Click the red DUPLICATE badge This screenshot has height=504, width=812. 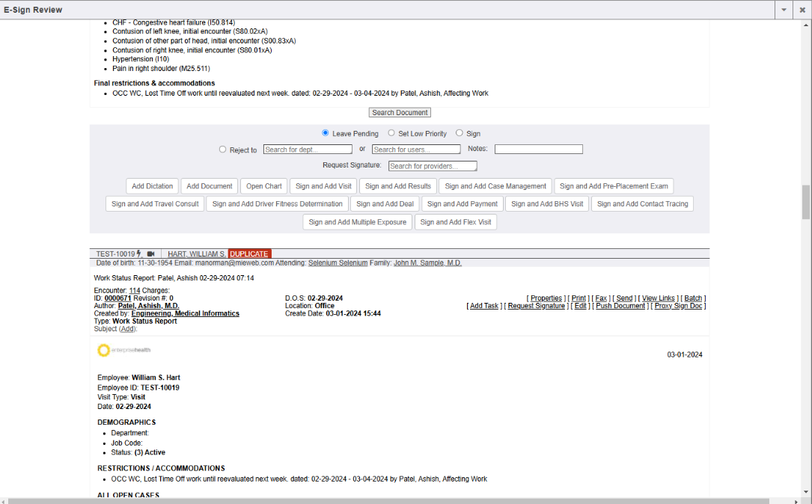click(x=249, y=254)
